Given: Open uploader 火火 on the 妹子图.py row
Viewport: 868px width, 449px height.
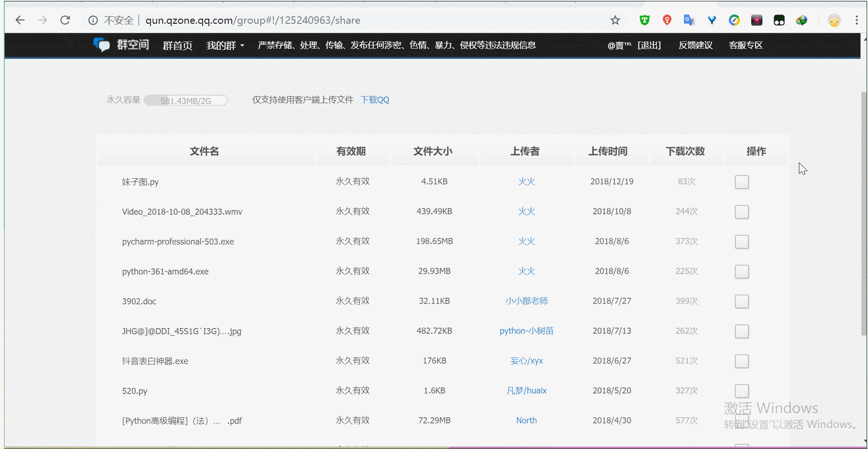Looking at the screenshot, I should (x=526, y=182).
